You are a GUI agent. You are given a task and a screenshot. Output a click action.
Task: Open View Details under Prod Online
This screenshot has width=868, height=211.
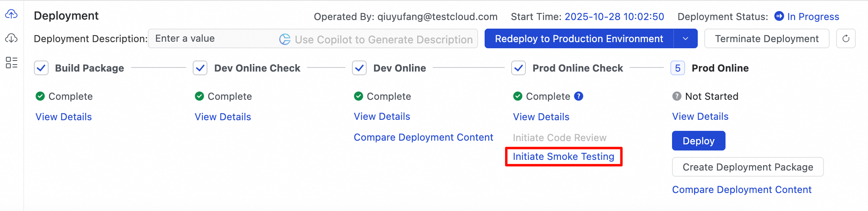tap(701, 117)
